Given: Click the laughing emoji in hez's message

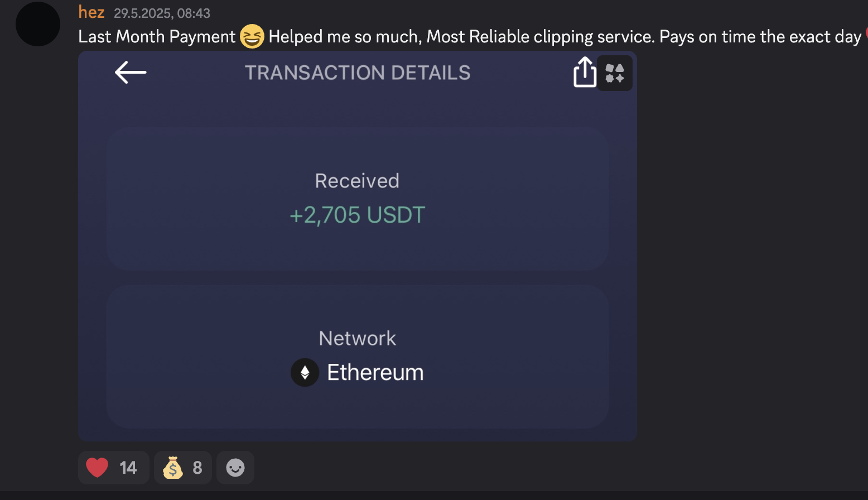Looking at the screenshot, I should pos(252,36).
